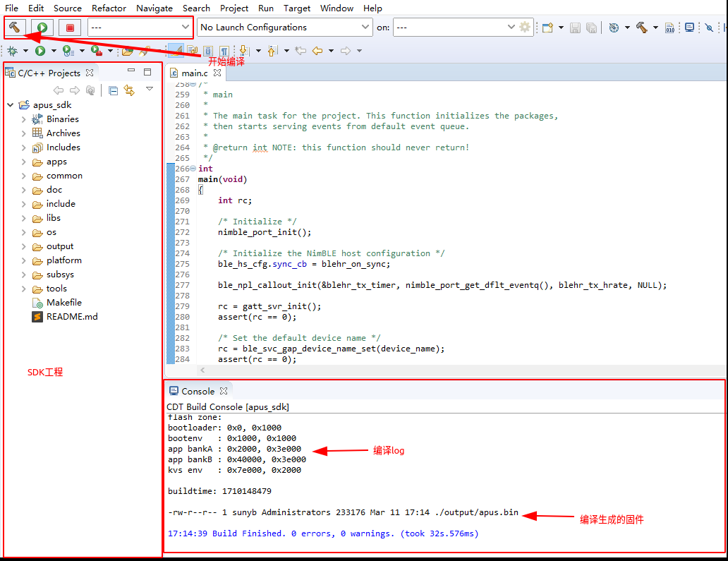Image resolution: width=728 pixels, height=561 pixels.
Task: Toggle Show Whitespace Characters pilcrow icon
Action: coord(224,51)
